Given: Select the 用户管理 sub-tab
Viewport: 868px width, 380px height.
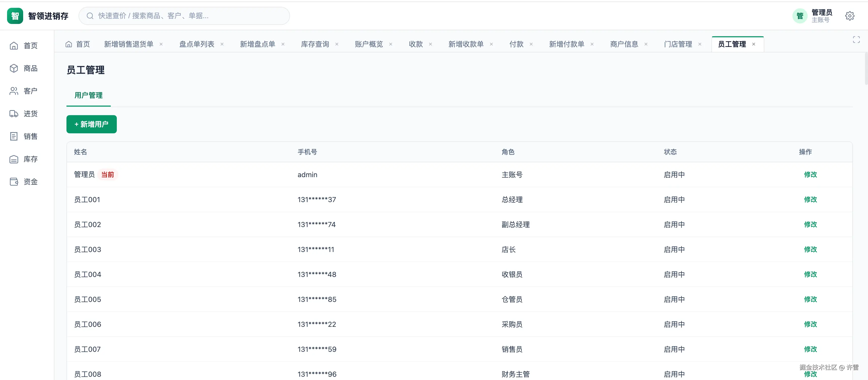Looking at the screenshot, I should coord(88,96).
